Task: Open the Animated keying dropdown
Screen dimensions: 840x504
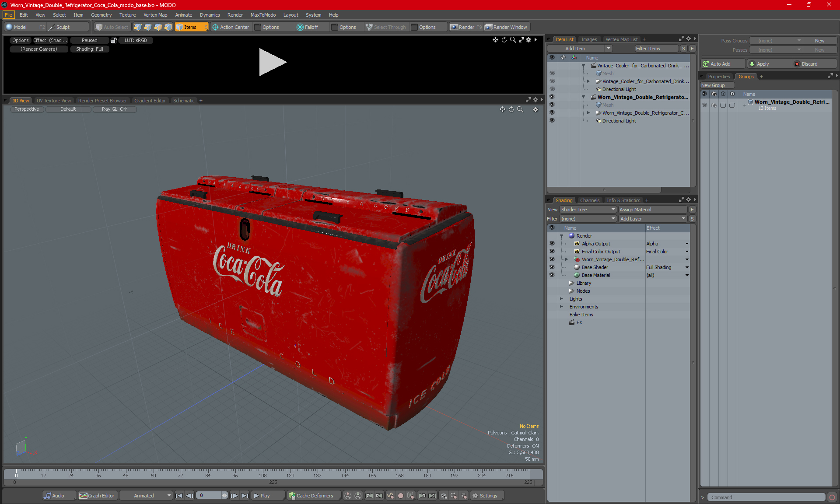Action: coord(146,496)
